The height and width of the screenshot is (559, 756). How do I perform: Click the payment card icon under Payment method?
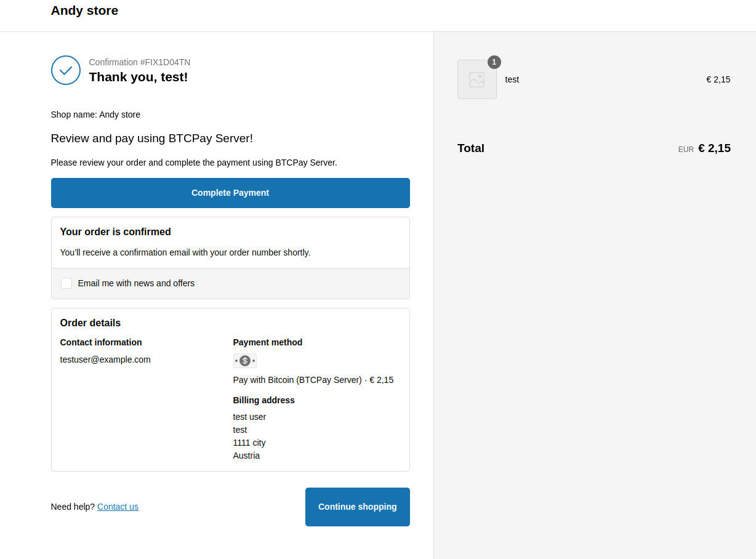(x=245, y=360)
